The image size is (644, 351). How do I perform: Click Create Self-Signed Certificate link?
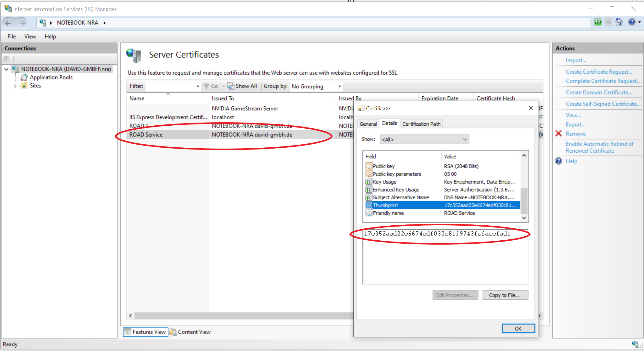(x=603, y=104)
